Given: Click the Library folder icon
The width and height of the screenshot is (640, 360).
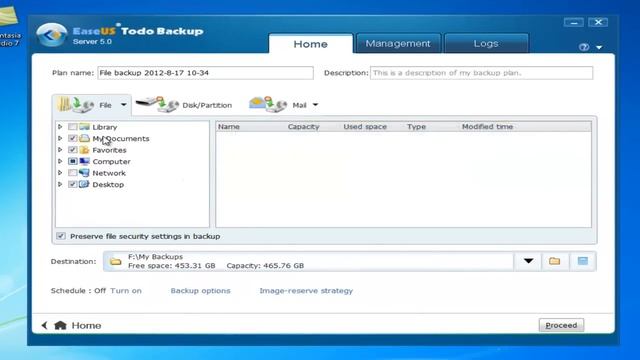Looking at the screenshot, I should (x=84, y=127).
